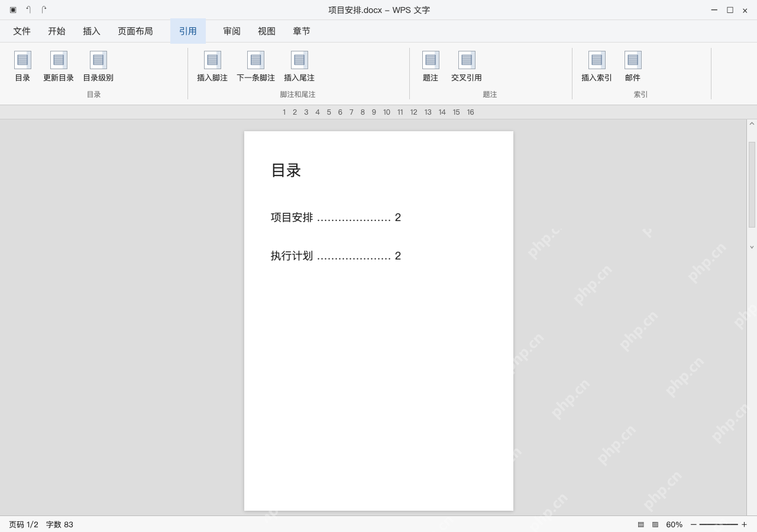Click the undo arrow in the title bar
Screen dimensions: 757x532
pyautogui.click(x=28, y=10)
